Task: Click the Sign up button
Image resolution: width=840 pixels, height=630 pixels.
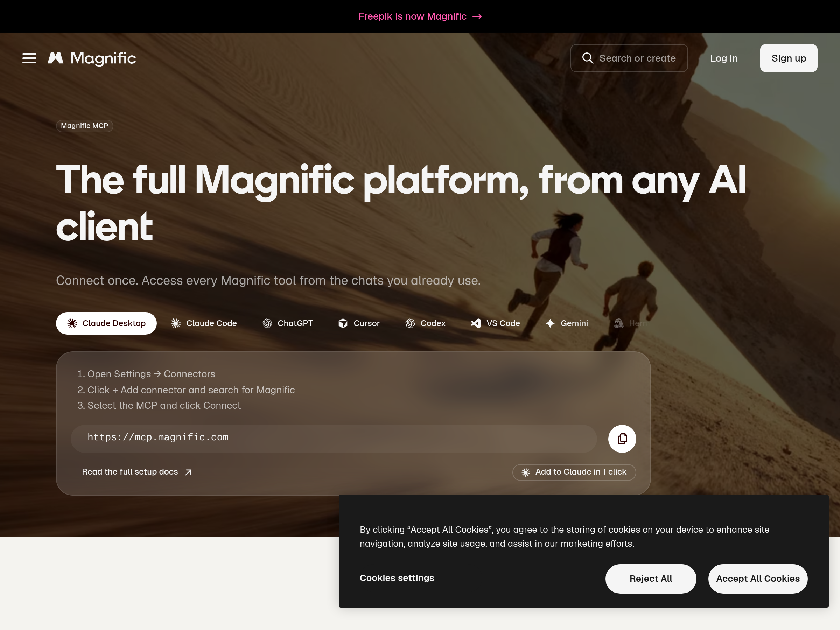Action: point(789,58)
